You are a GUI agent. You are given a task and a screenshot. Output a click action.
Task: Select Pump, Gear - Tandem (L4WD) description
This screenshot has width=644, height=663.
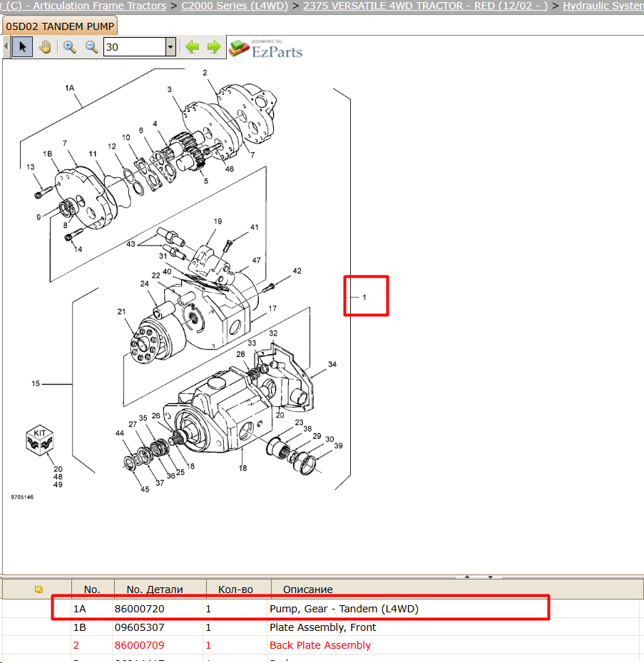(344, 609)
